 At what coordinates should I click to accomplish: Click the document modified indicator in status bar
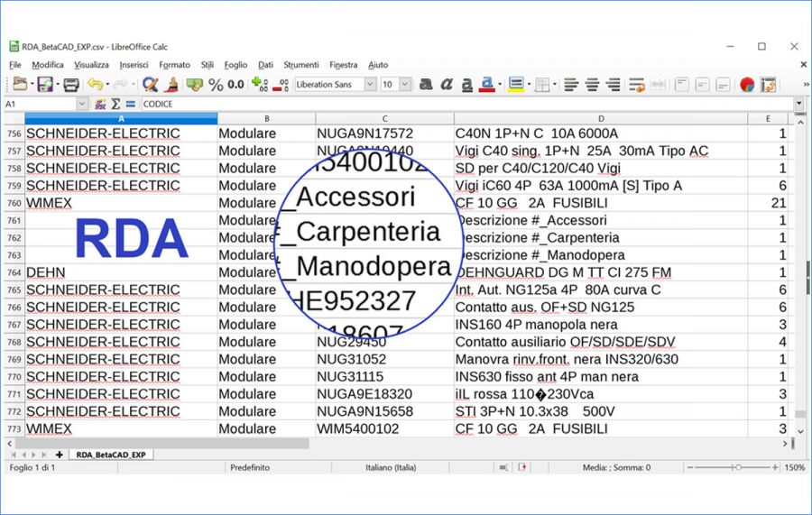click(x=522, y=467)
